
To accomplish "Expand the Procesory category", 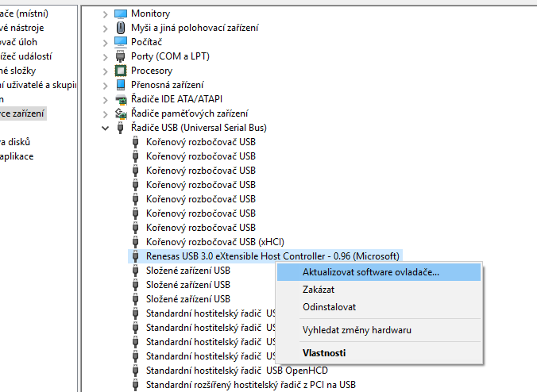I will (x=106, y=71).
